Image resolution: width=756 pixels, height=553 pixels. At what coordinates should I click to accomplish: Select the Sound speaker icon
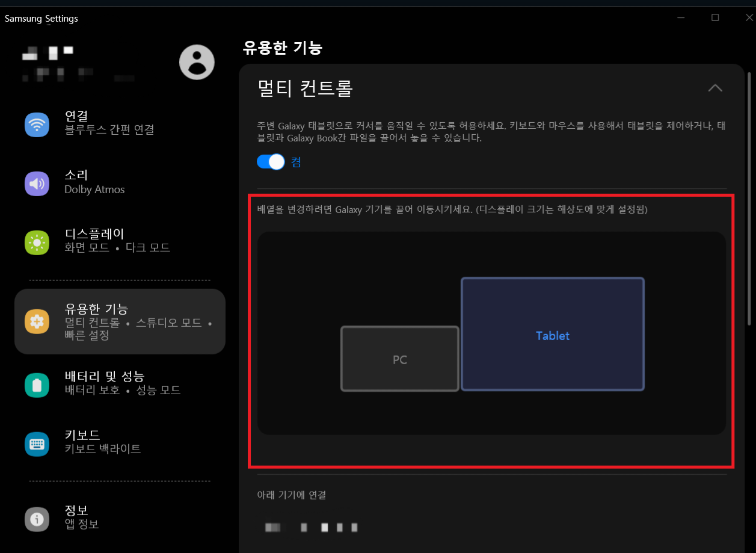pos(37,184)
